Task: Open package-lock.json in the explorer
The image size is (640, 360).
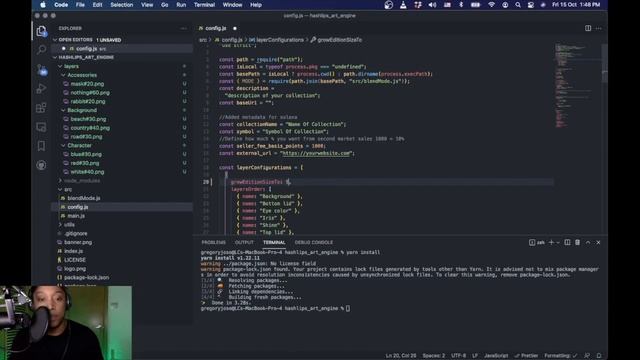Action: [87, 277]
